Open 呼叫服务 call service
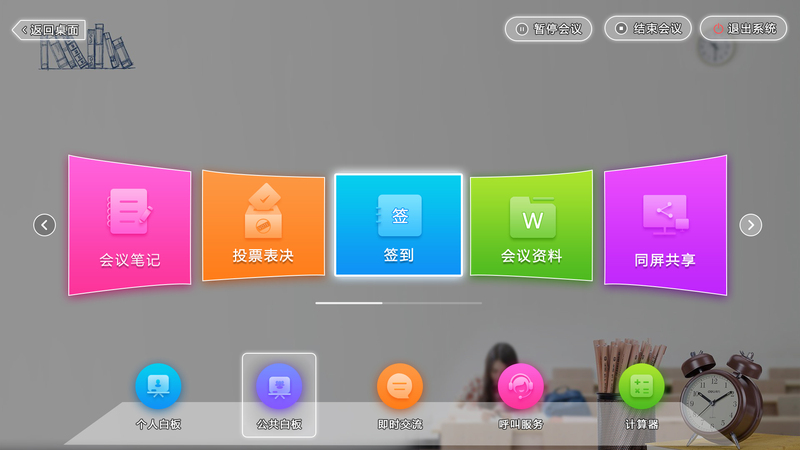800x450 pixels. [520, 395]
